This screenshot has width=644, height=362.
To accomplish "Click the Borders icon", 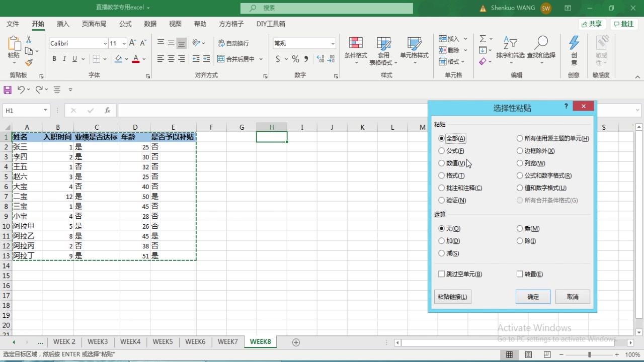I will pyautogui.click(x=97, y=59).
